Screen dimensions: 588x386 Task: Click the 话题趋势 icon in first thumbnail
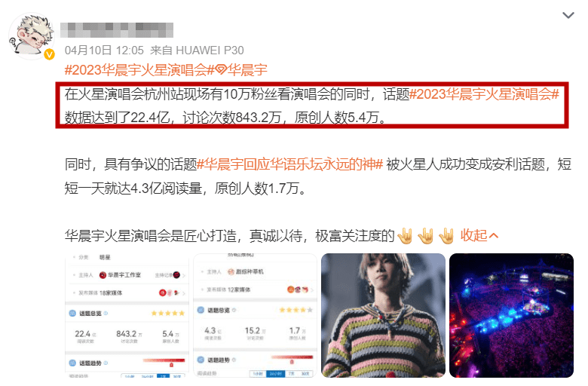click(72, 363)
